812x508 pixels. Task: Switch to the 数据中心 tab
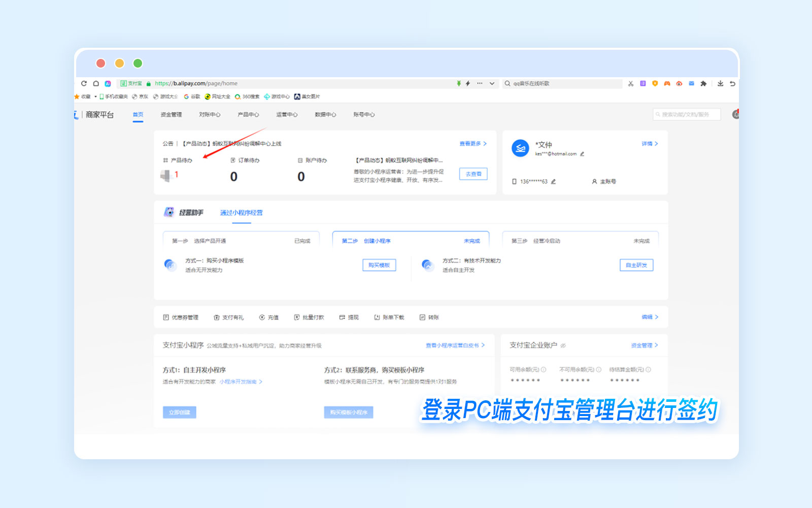pos(325,115)
